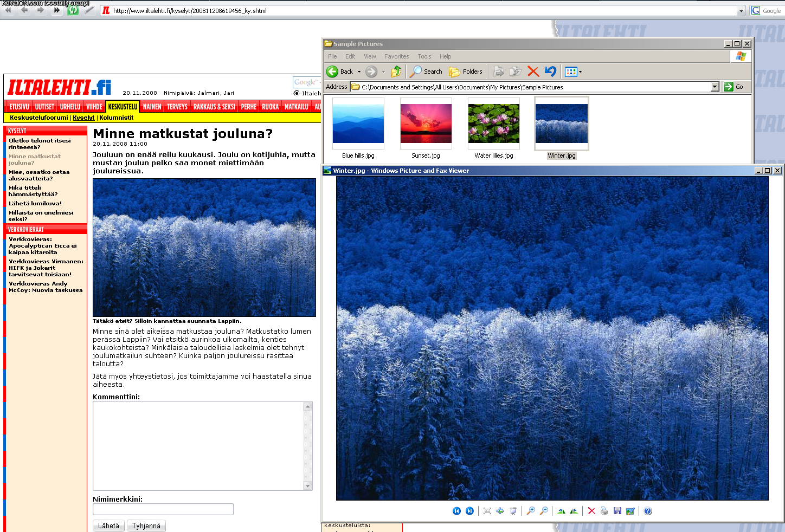The height and width of the screenshot is (532, 785).
Task: Select Best Fit icon in Picture Viewer
Action: coord(487,511)
